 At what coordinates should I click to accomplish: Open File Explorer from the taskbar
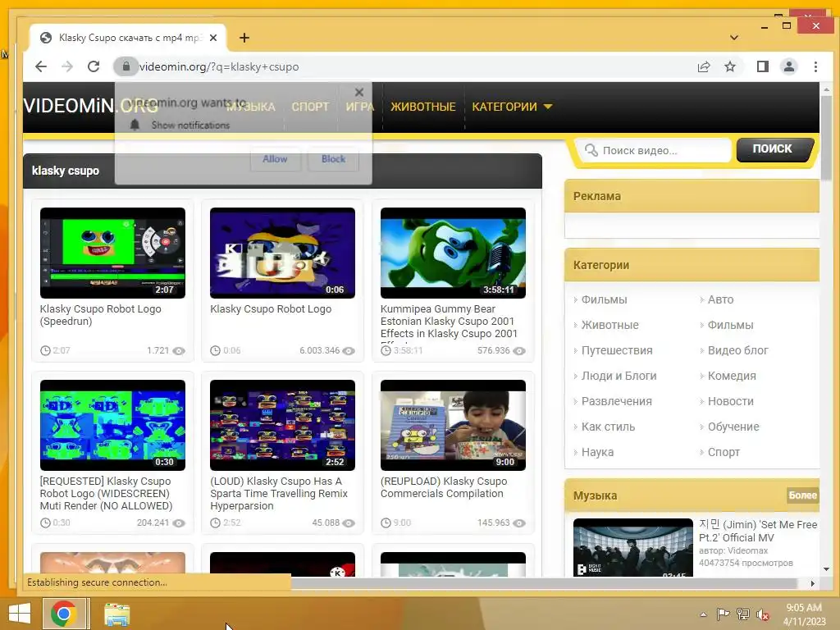[116, 614]
